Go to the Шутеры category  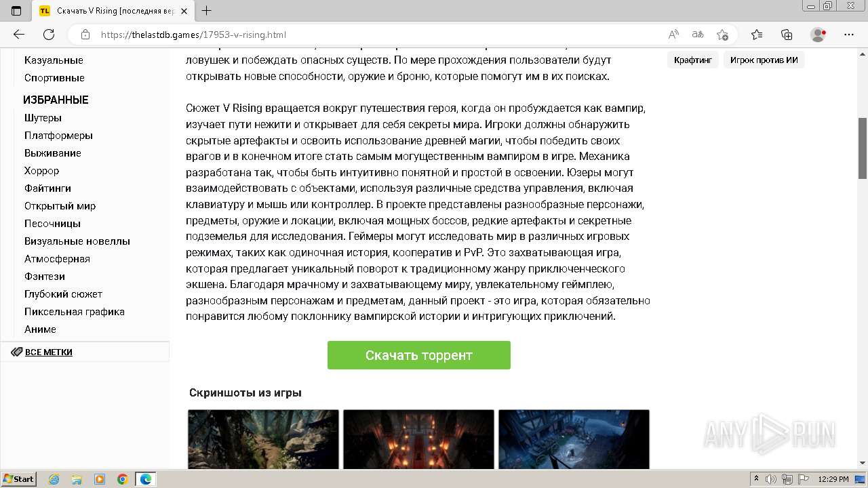point(43,118)
